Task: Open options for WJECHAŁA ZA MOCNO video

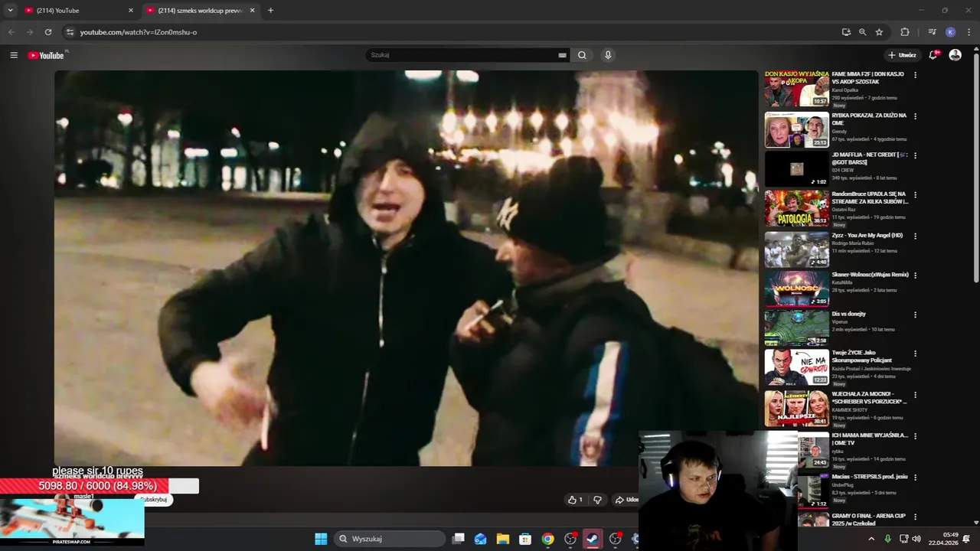Action: point(915,396)
